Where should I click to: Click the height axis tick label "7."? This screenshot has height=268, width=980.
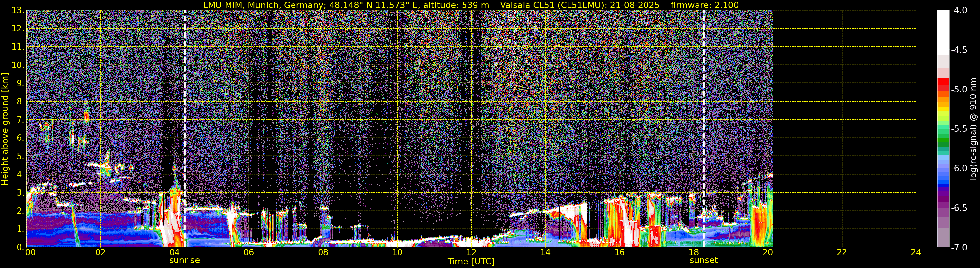click(x=20, y=120)
